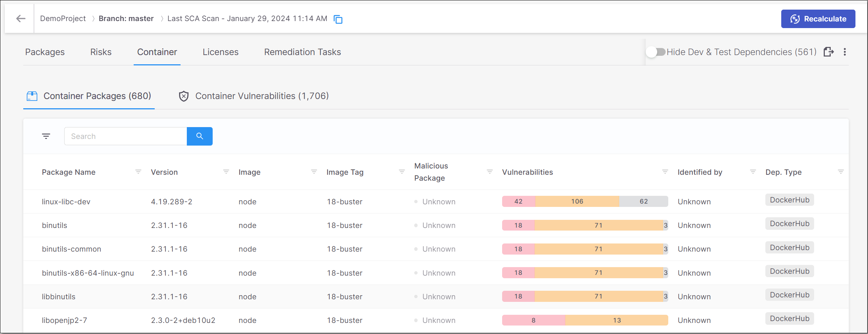Viewport: 868px width, 334px height.
Task: Click red 8 segment of libopenjp2-7 bar
Action: click(534, 320)
